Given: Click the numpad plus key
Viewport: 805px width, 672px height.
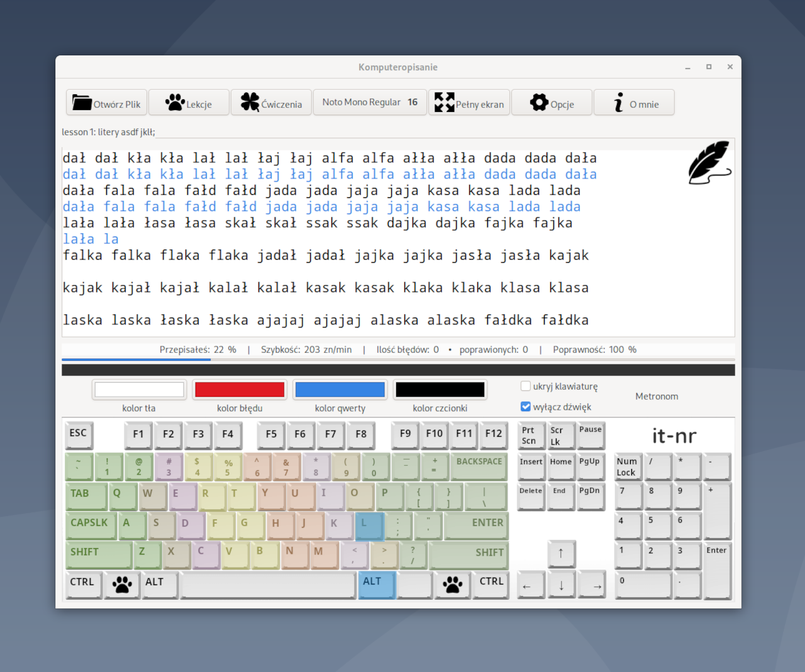Looking at the screenshot, I should pyautogui.click(x=718, y=511).
